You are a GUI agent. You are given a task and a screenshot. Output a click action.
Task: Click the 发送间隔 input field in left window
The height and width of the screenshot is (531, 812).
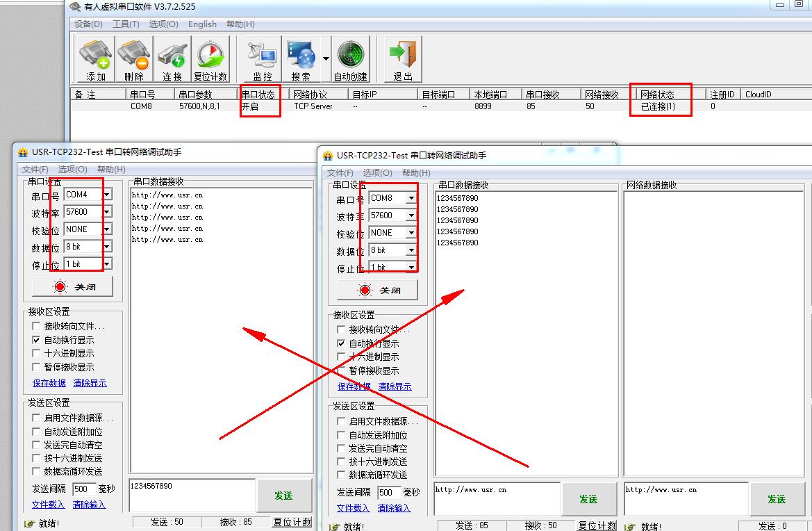coord(84,489)
